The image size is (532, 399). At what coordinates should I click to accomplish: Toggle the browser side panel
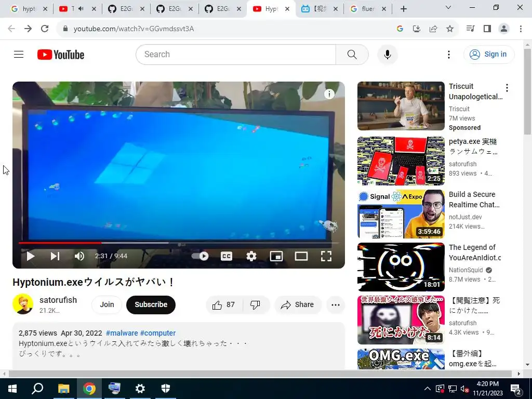pyautogui.click(x=487, y=29)
